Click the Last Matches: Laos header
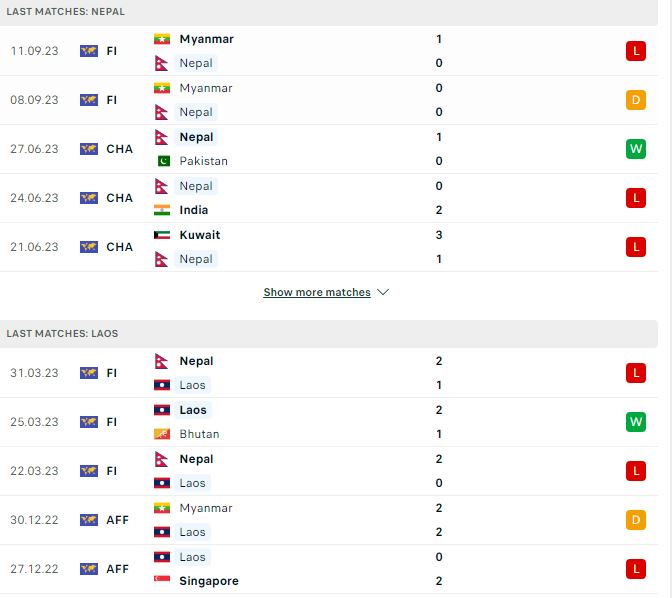Viewport: 672px width, 598px height. point(329,334)
